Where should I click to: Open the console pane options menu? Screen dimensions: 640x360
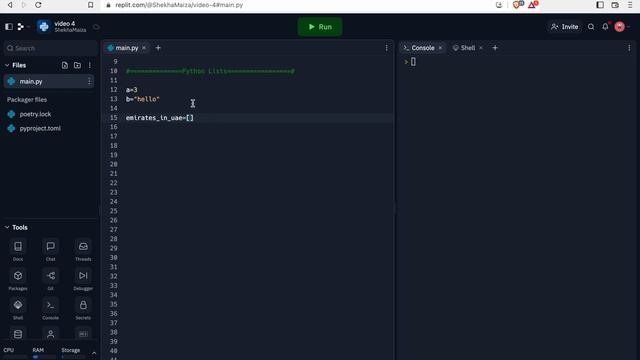[x=629, y=48]
